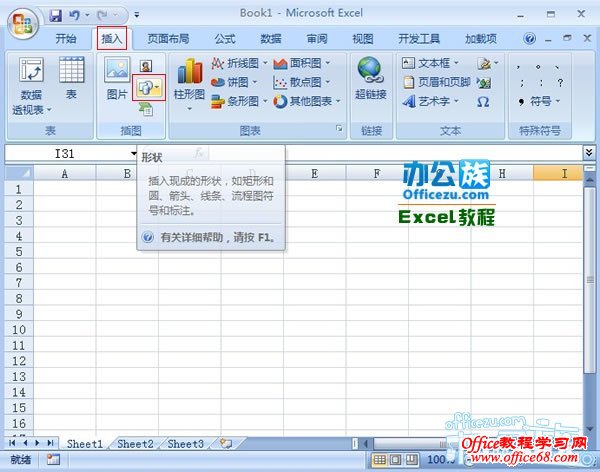Click the vertical scrollbar thumb
The height and width of the screenshot is (472, 600).
point(590,280)
